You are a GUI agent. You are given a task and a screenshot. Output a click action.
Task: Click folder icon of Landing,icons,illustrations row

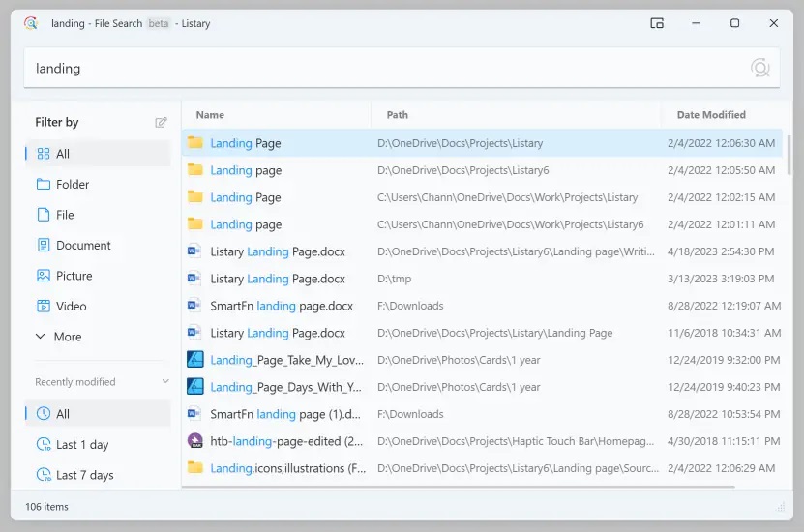194,467
